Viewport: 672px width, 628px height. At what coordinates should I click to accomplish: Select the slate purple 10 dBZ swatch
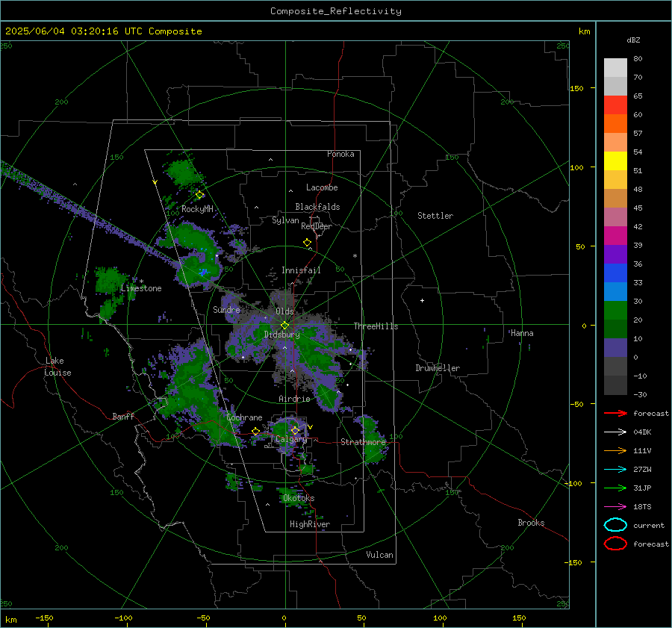pos(615,348)
